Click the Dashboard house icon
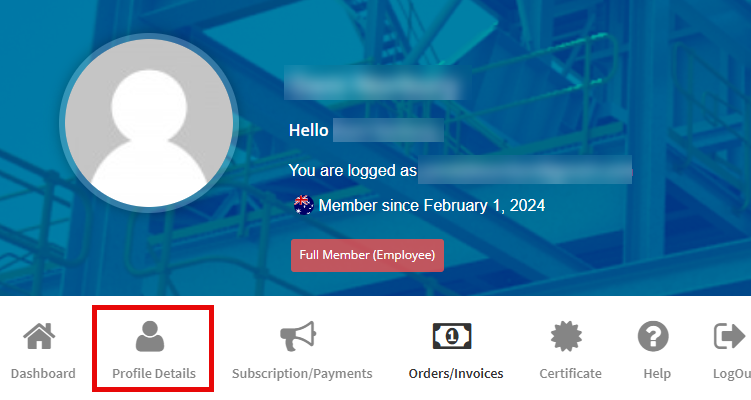The image size is (751, 400). 39,337
